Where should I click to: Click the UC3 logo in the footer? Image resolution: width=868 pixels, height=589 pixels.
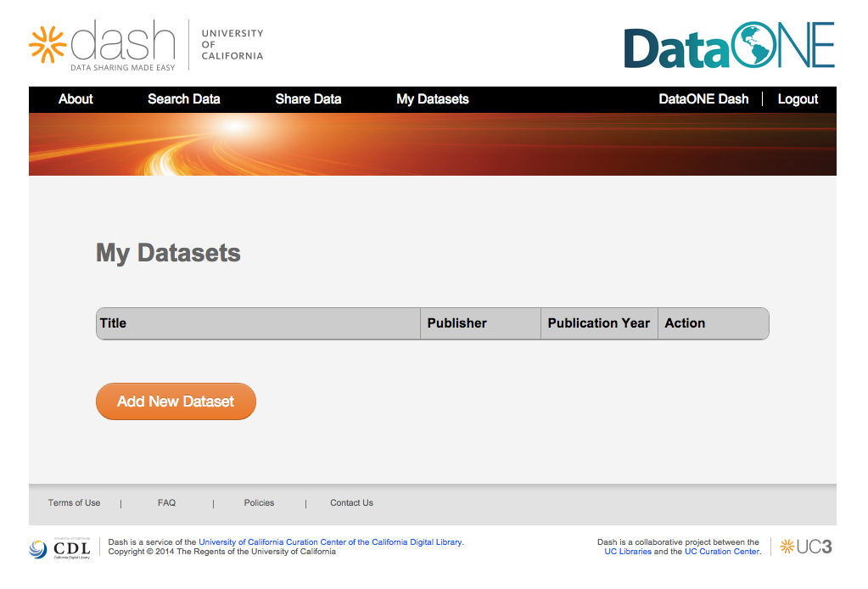pyautogui.click(x=806, y=547)
